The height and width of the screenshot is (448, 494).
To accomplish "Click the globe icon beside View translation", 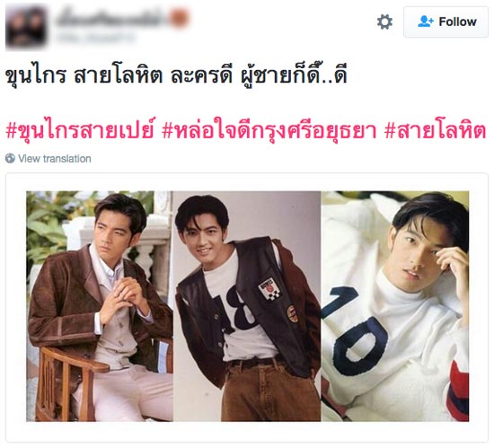I will pyautogui.click(x=10, y=158).
